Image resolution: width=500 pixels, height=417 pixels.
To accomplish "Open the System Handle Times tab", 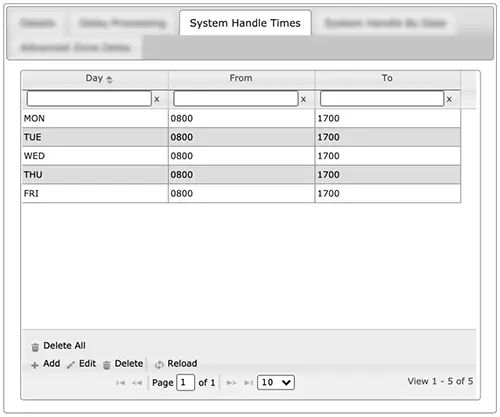I will (245, 23).
